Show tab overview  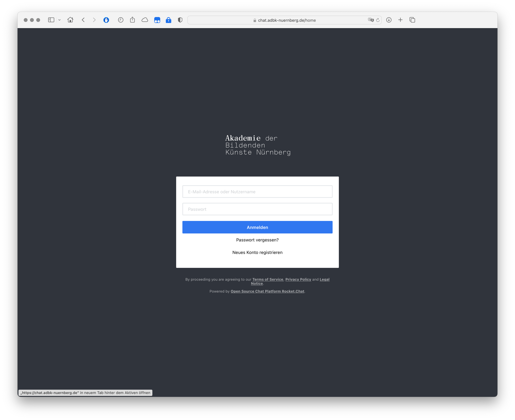412,20
